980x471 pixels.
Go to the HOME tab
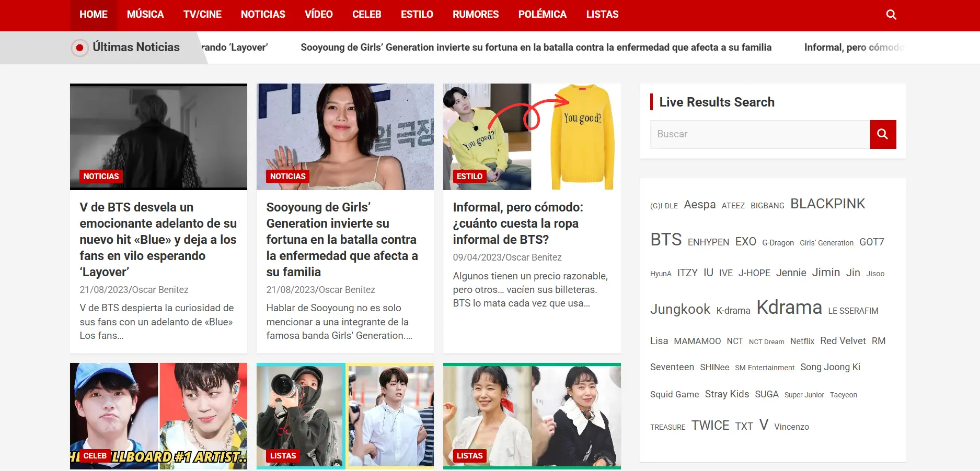93,14
